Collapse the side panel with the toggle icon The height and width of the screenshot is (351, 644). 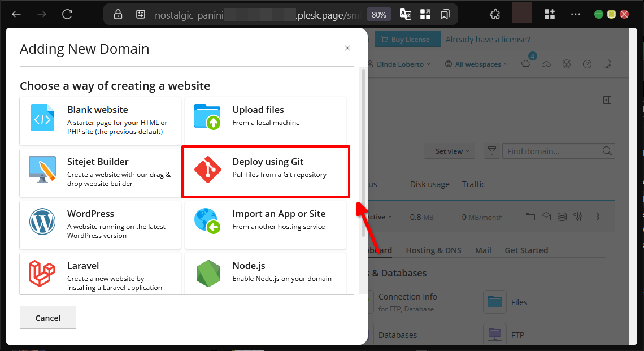607,100
